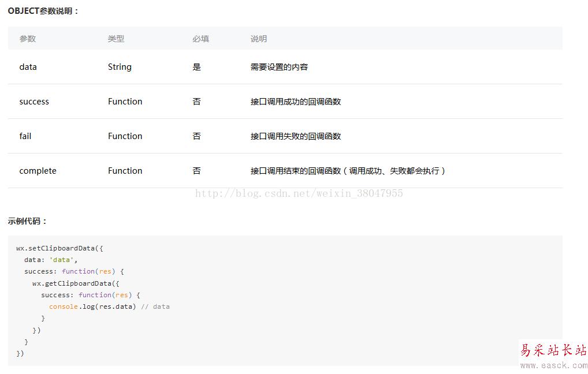The height and width of the screenshot is (374, 588).
Task: Click the blog.csdn.net watermark URL
Action: (299, 193)
